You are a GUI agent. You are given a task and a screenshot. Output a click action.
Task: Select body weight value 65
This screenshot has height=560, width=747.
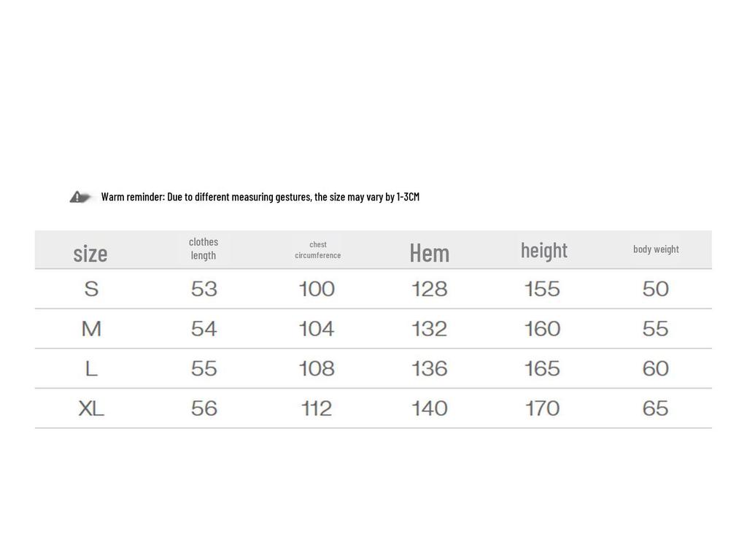click(655, 408)
